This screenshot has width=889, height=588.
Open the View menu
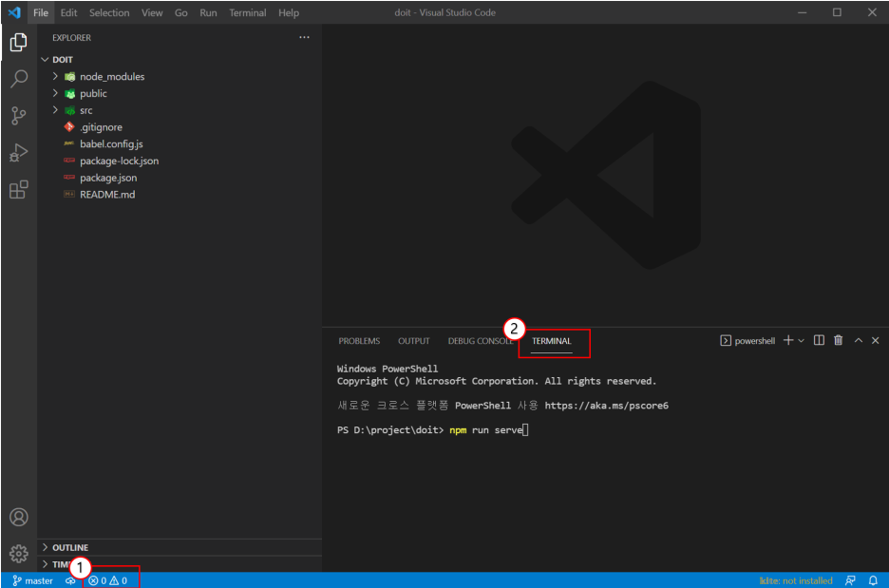(x=152, y=12)
